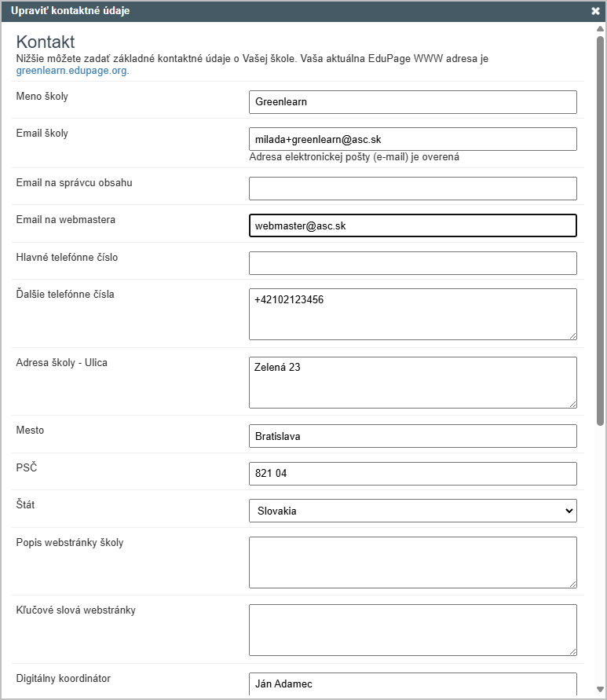Select the Mesto input field

[x=412, y=436]
